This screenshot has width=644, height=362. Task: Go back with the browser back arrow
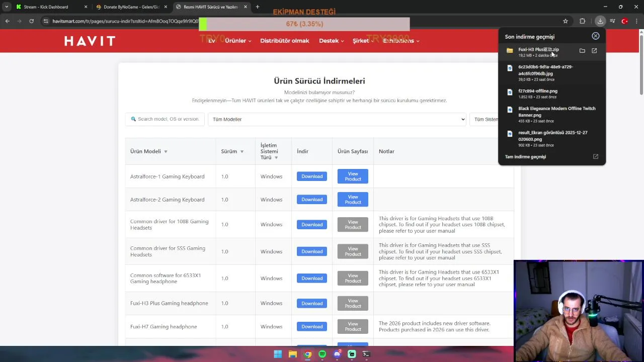(7, 21)
